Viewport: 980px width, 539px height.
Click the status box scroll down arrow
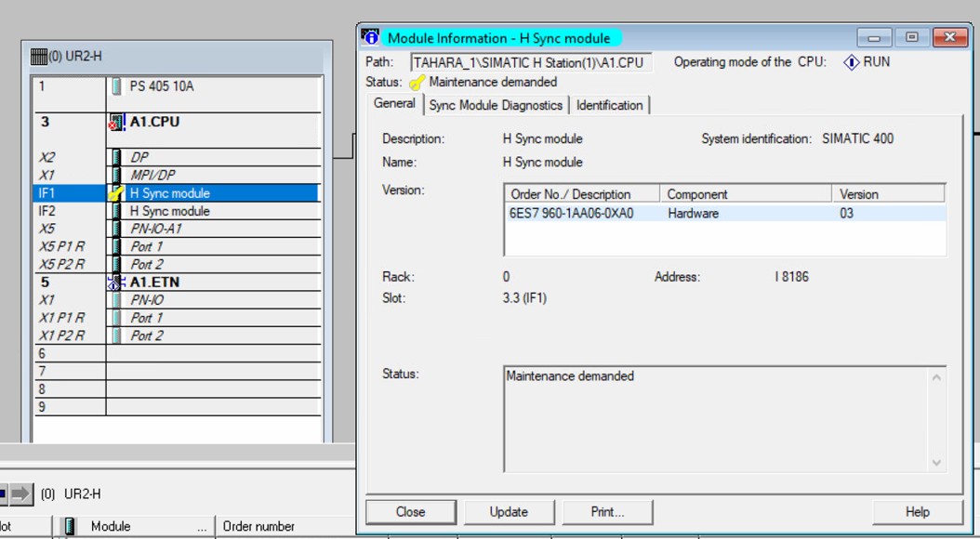(936, 462)
